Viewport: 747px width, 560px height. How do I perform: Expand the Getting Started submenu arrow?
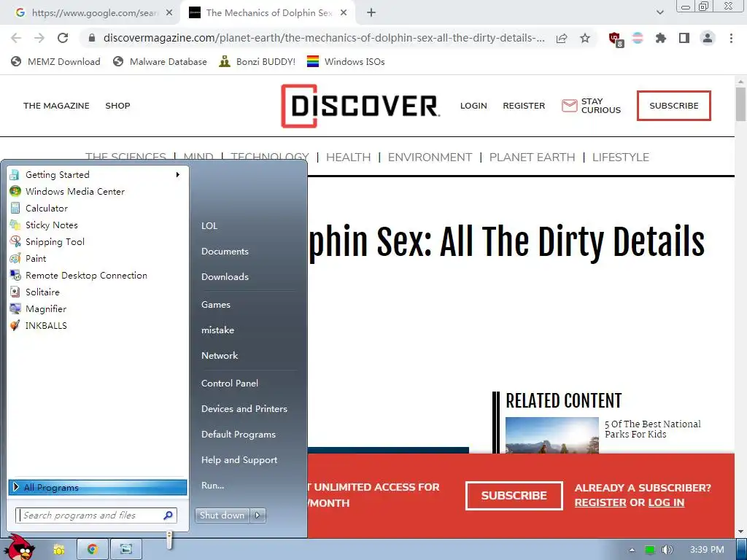178,175
